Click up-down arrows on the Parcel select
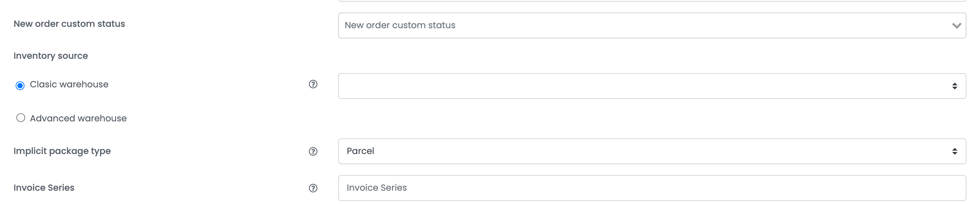The height and width of the screenshot is (204, 980). coord(954,151)
